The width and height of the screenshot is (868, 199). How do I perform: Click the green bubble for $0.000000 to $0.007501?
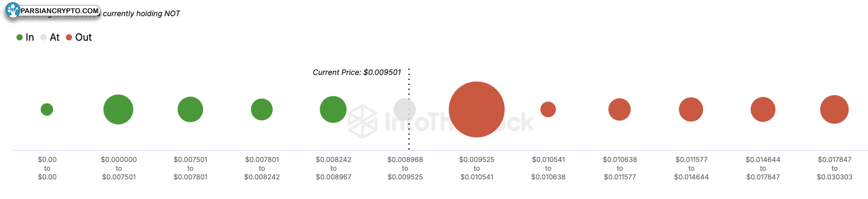[x=118, y=109]
